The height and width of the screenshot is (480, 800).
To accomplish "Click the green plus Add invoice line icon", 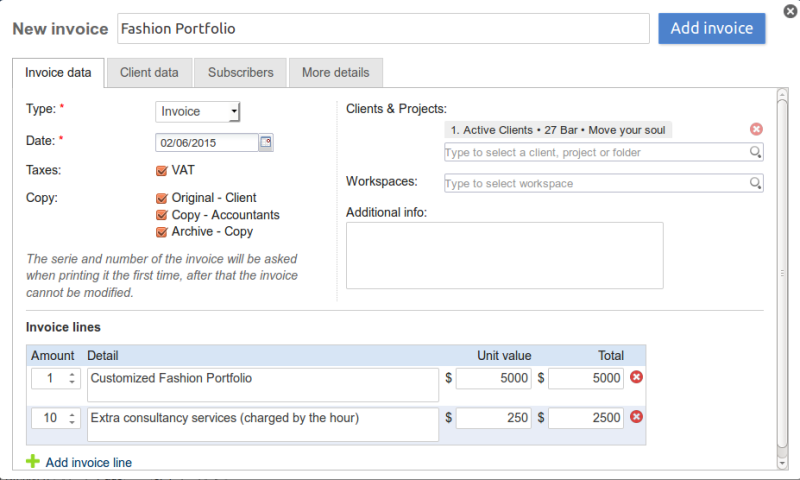I will [x=32, y=462].
